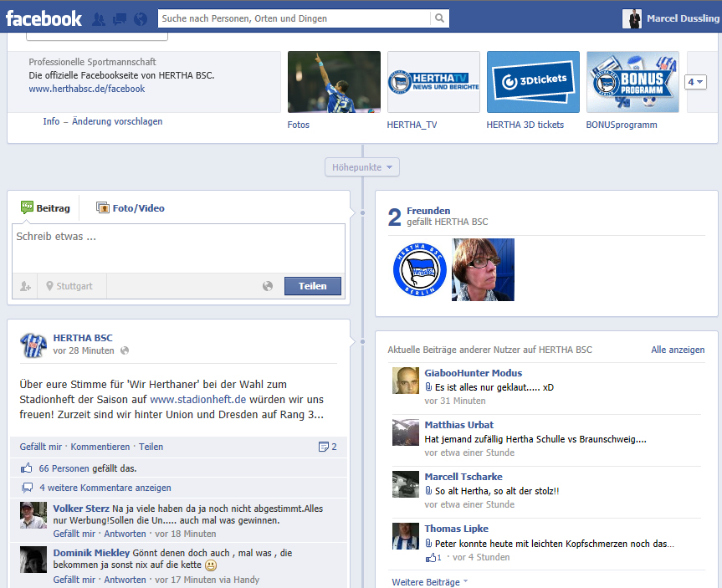Screen dimensions: 722x588
Task: Expand Weitere Beiträge list
Action: [430, 581]
